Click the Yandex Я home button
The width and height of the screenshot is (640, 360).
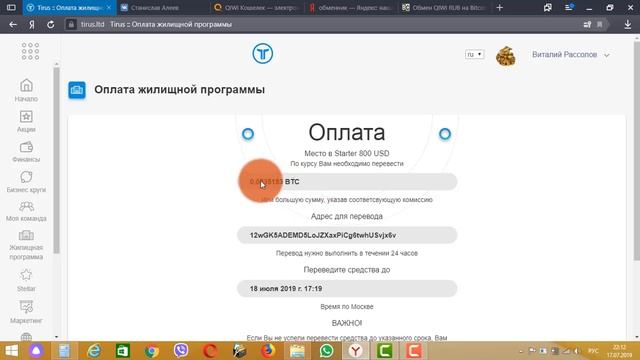pyautogui.click(x=32, y=24)
